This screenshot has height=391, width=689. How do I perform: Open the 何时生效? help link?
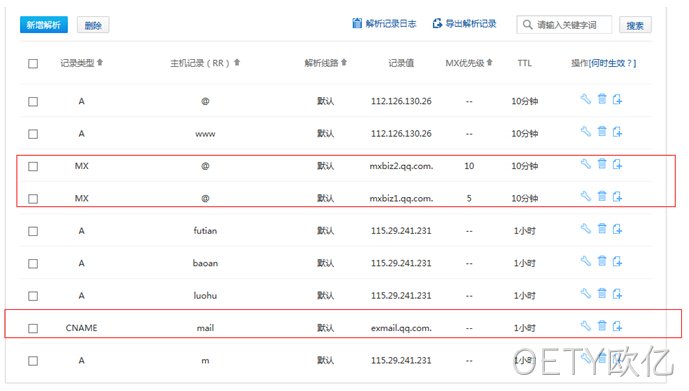click(x=613, y=63)
